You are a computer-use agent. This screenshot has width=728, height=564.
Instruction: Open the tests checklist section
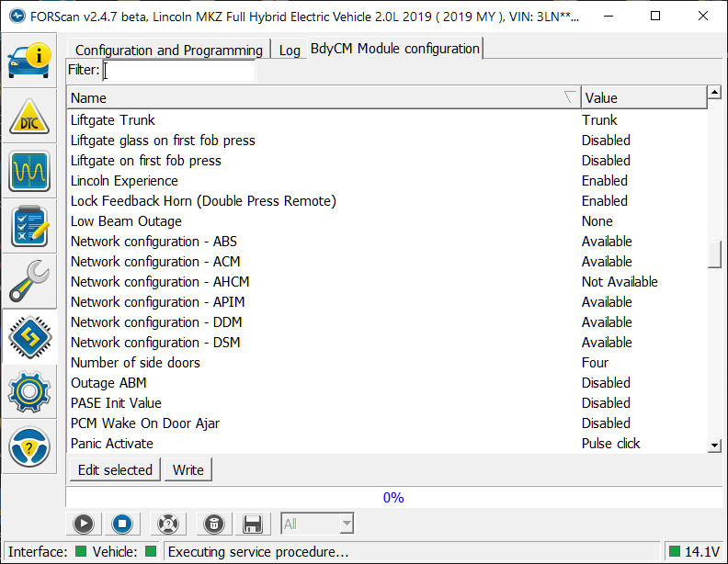(x=28, y=227)
